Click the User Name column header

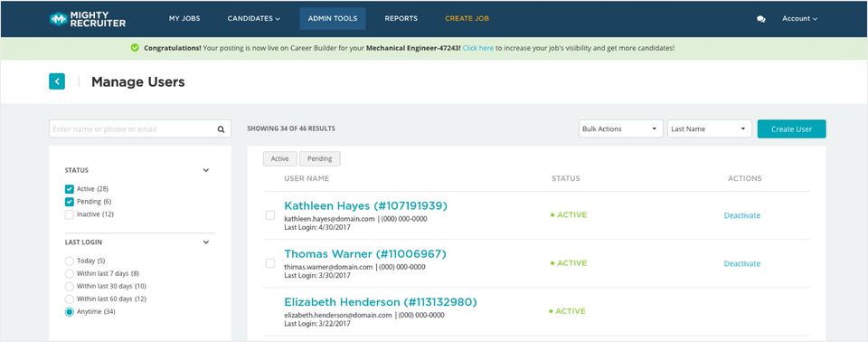click(x=307, y=178)
